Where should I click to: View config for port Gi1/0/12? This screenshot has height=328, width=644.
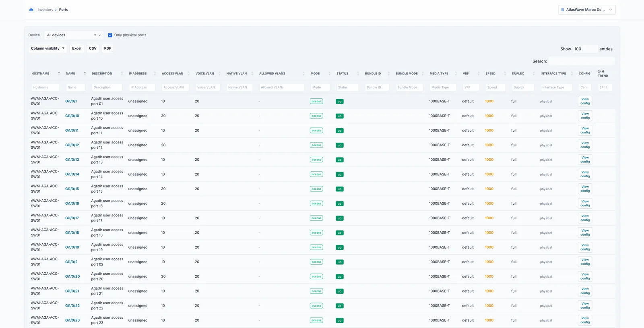point(585,145)
